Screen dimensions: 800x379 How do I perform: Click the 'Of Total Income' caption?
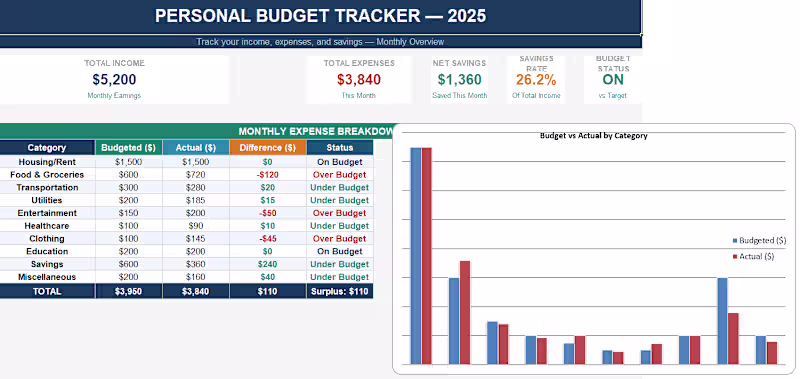tap(536, 95)
